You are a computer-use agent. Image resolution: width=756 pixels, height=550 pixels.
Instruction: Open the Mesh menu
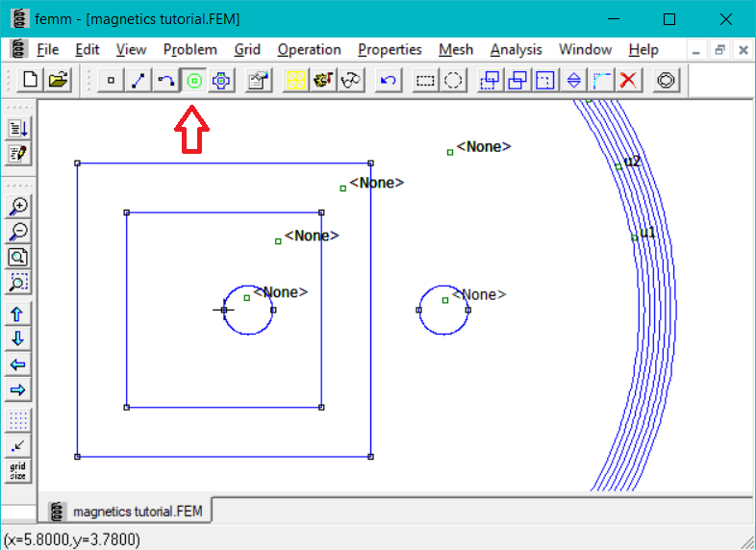[456, 49]
